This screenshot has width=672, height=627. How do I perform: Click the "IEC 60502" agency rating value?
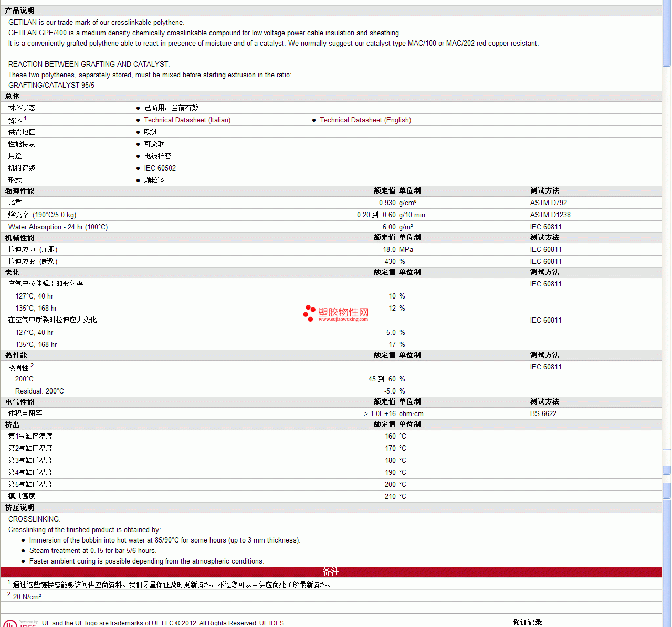click(x=160, y=168)
